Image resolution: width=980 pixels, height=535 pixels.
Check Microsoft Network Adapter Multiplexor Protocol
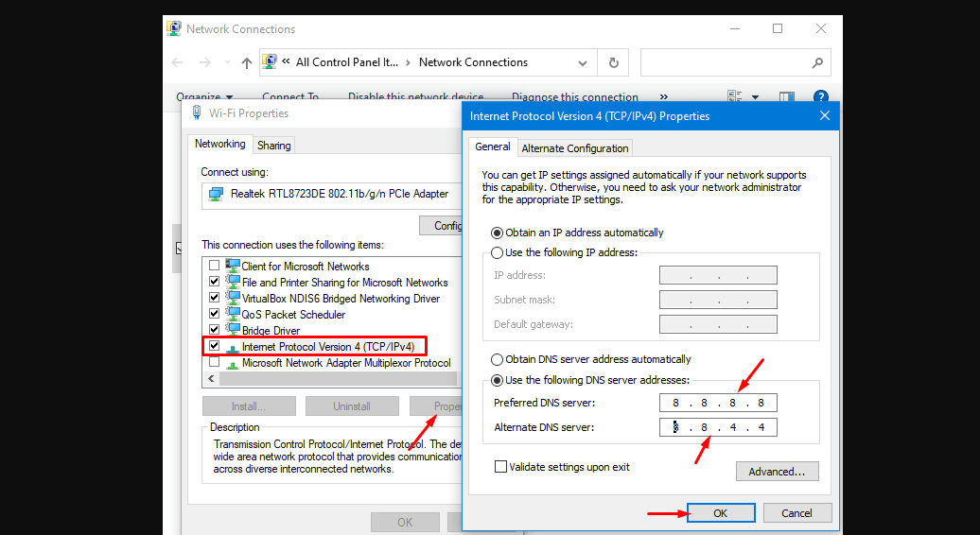[215, 361]
